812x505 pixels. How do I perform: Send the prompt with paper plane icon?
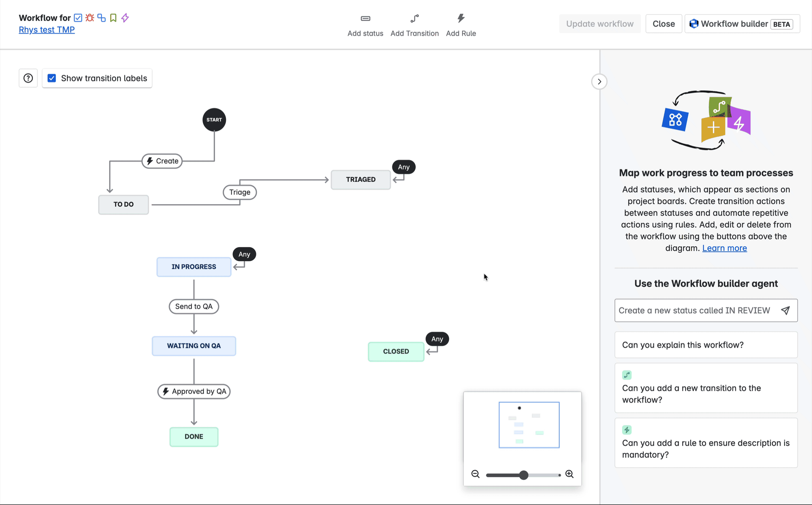click(785, 310)
